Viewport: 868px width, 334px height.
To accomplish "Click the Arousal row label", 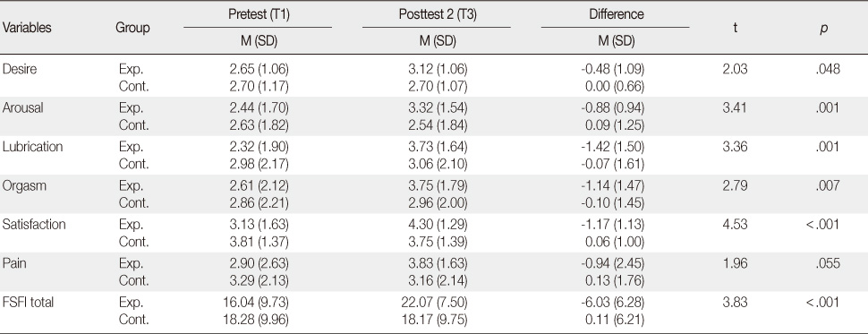I will coord(22,108).
